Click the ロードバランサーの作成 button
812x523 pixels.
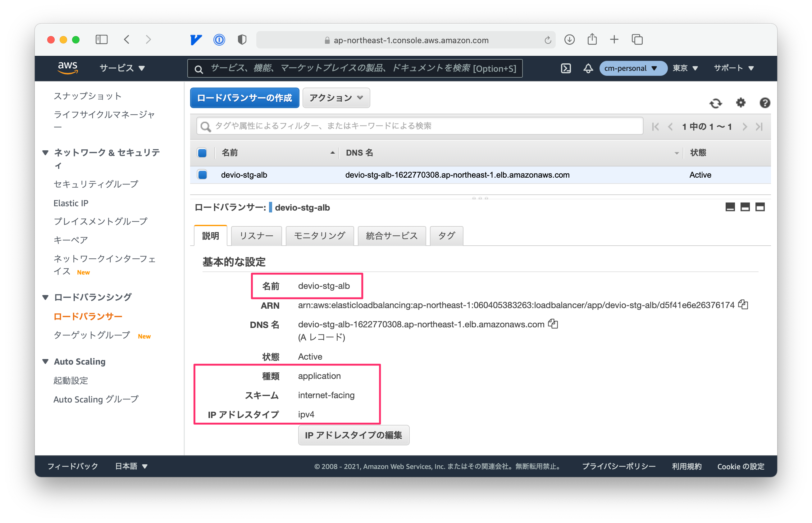(x=244, y=98)
